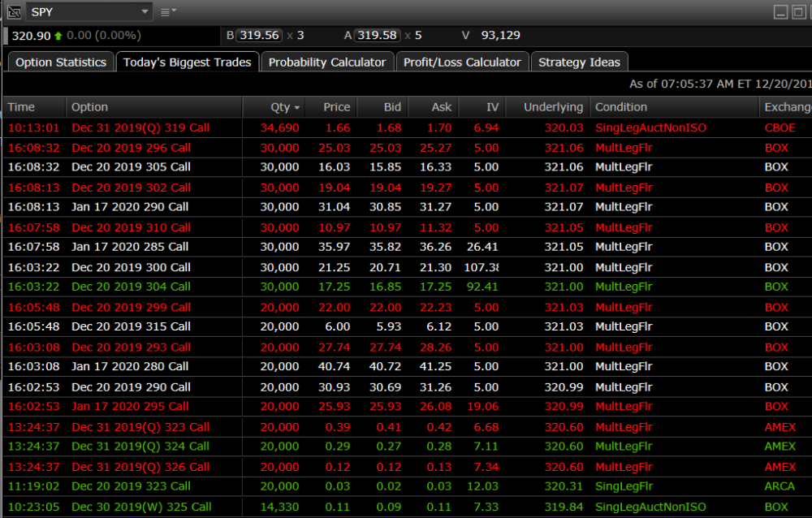Switch to the Option Statistics tab

[61, 63]
